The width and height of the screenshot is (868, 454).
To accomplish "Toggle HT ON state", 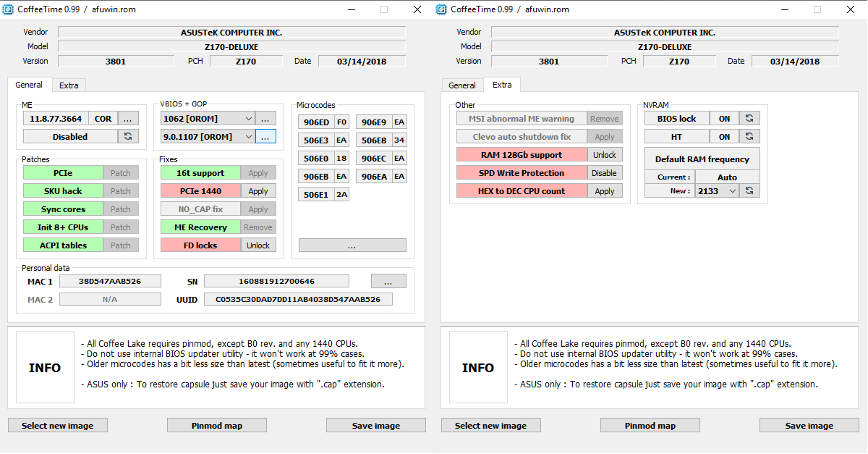I will [x=724, y=136].
